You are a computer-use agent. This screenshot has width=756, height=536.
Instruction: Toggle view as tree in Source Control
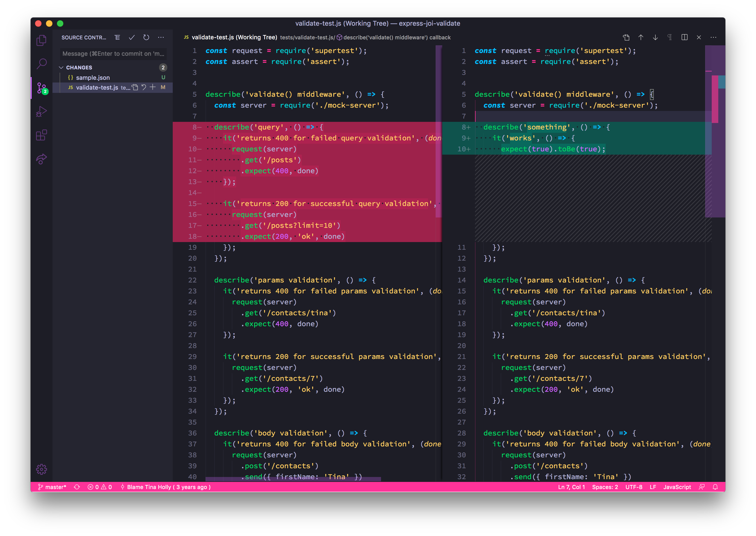pyautogui.click(x=117, y=37)
